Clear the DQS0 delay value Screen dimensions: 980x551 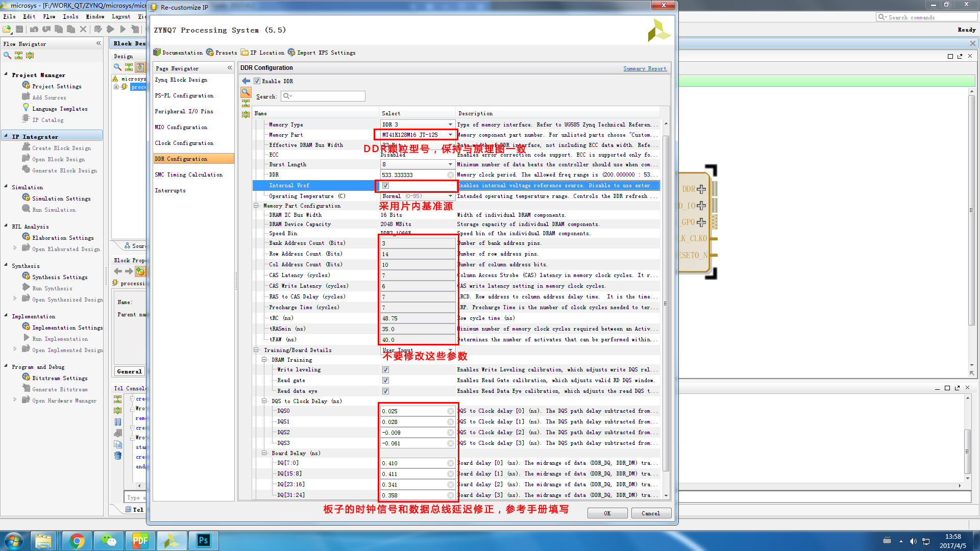(451, 411)
